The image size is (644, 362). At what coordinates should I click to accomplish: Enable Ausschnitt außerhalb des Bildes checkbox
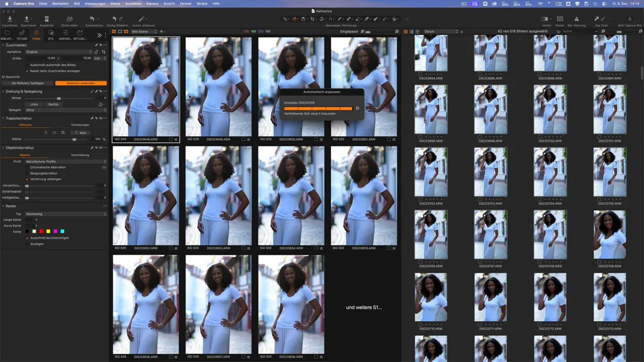pyautogui.click(x=27, y=65)
